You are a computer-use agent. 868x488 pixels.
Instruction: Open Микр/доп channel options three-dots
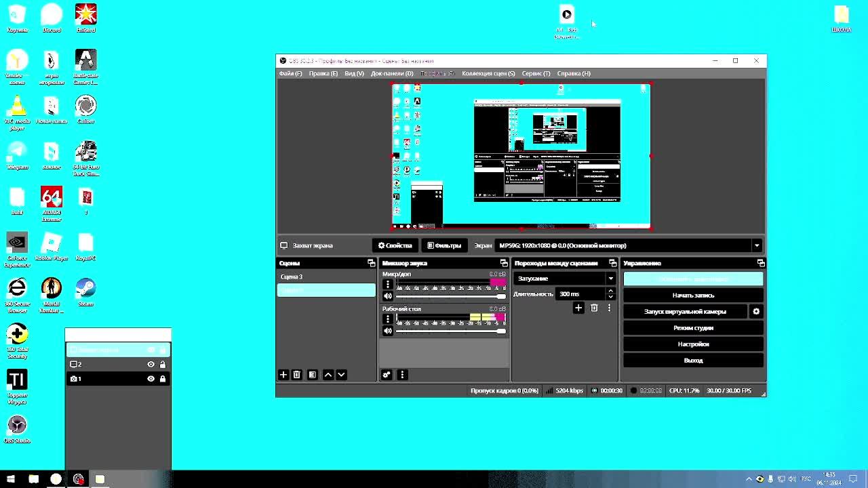tap(388, 285)
